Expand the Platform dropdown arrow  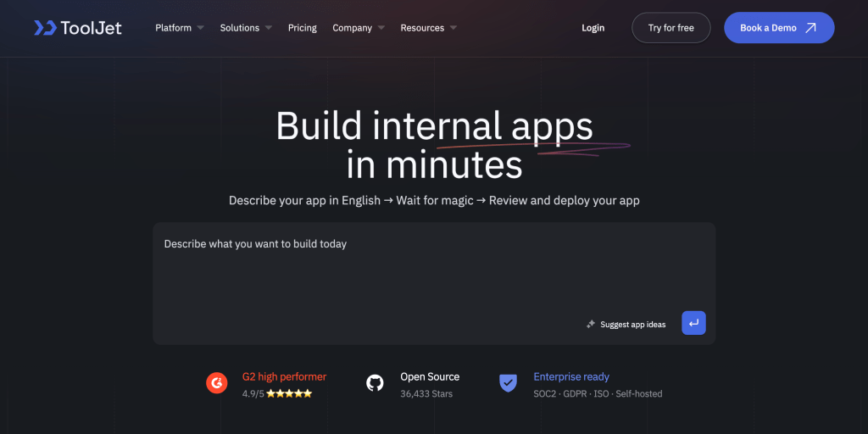pyautogui.click(x=200, y=28)
